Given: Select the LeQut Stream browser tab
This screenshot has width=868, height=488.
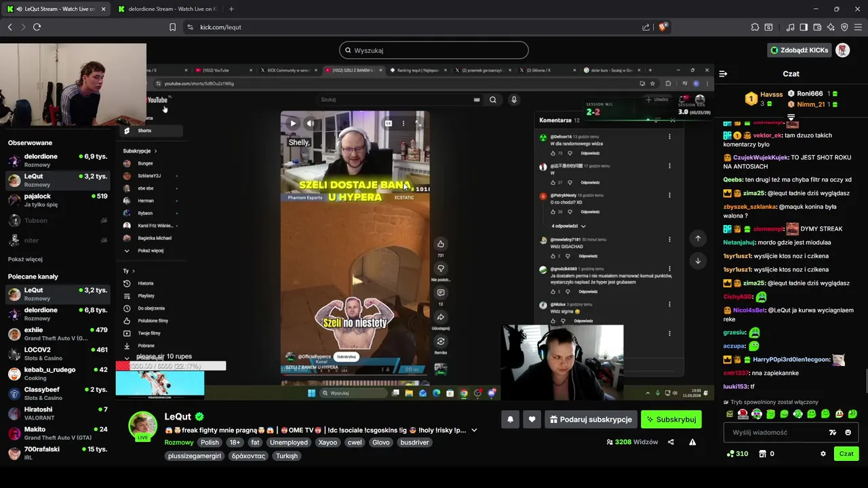Looking at the screenshot, I should point(54,9).
